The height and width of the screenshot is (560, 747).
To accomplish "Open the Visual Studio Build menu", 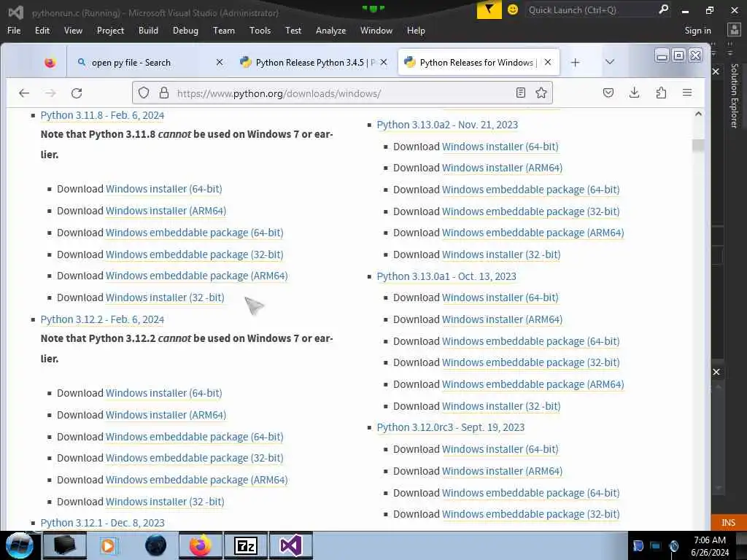I will click(x=148, y=31).
